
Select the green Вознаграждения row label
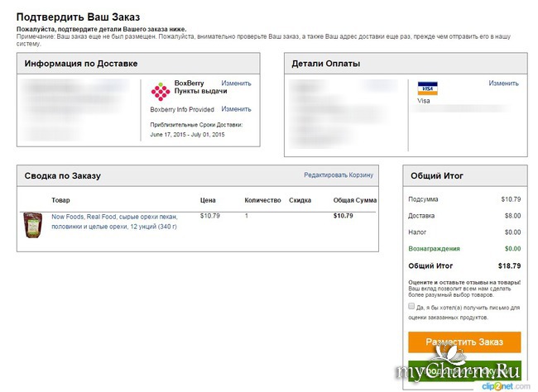[x=434, y=248]
